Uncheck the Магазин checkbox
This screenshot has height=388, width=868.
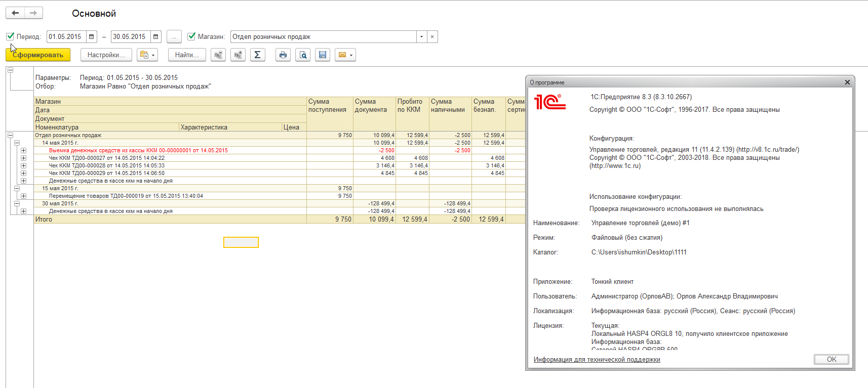(191, 36)
